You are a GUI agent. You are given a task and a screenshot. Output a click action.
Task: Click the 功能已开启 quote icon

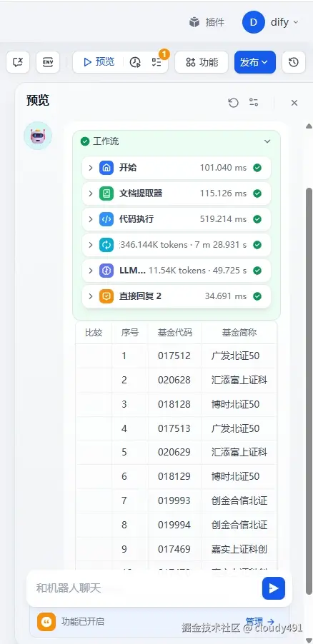[x=46, y=621]
